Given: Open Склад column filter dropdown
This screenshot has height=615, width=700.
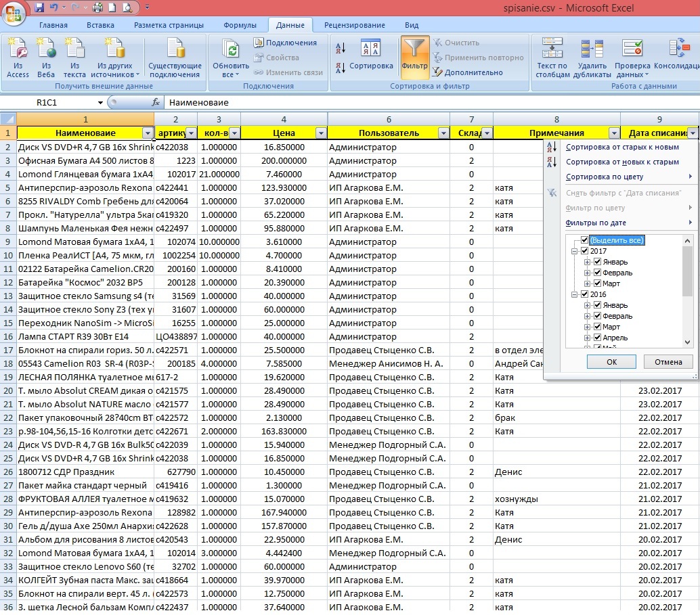Looking at the screenshot, I should tap(487, 133).
